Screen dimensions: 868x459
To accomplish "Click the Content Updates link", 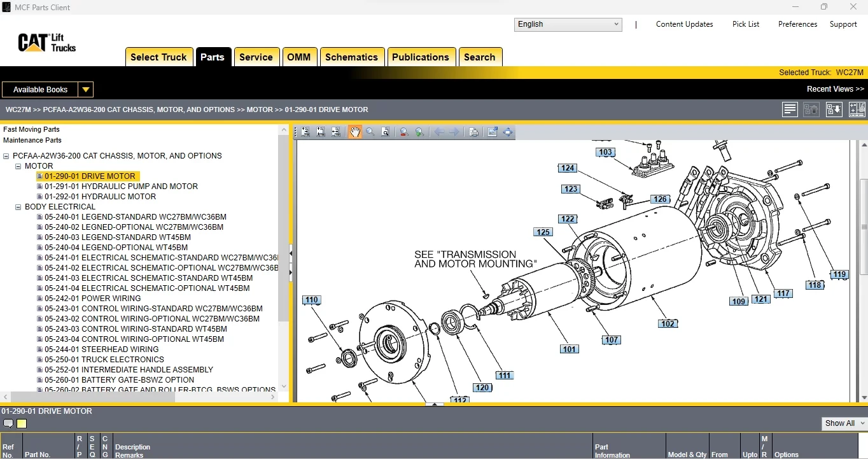I will coord(684,24).
